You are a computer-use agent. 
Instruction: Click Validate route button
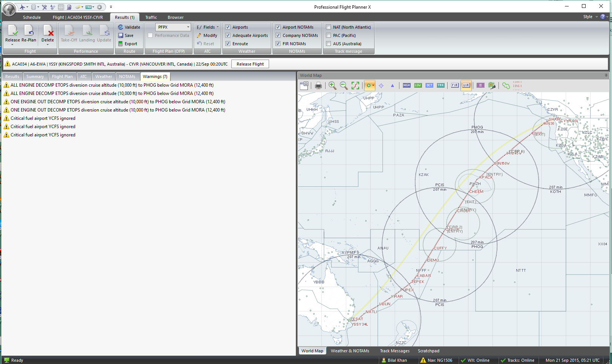129,27
